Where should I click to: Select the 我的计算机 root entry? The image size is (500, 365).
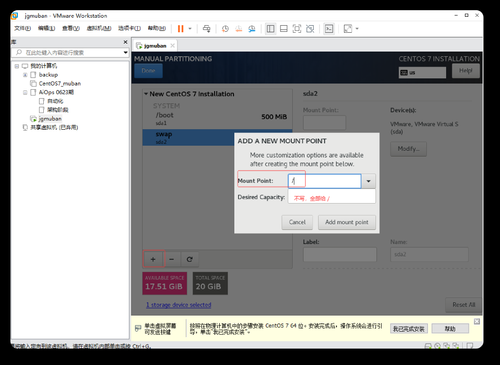tap(44, 66)
